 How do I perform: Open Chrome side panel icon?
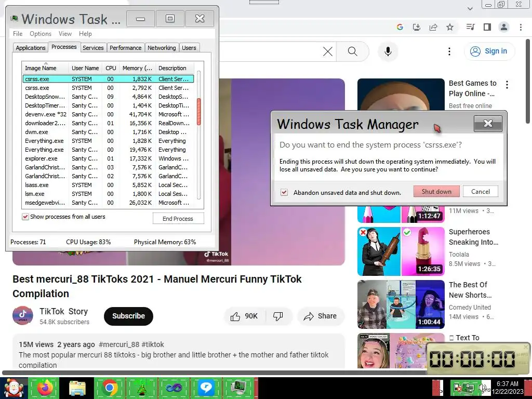click(x=487, y=27)
